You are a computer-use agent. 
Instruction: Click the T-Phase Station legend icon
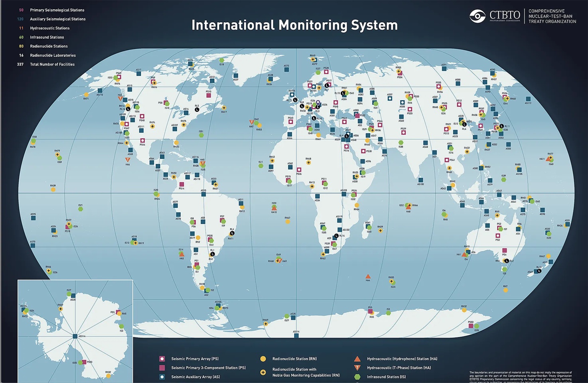[x=357, y=368]
